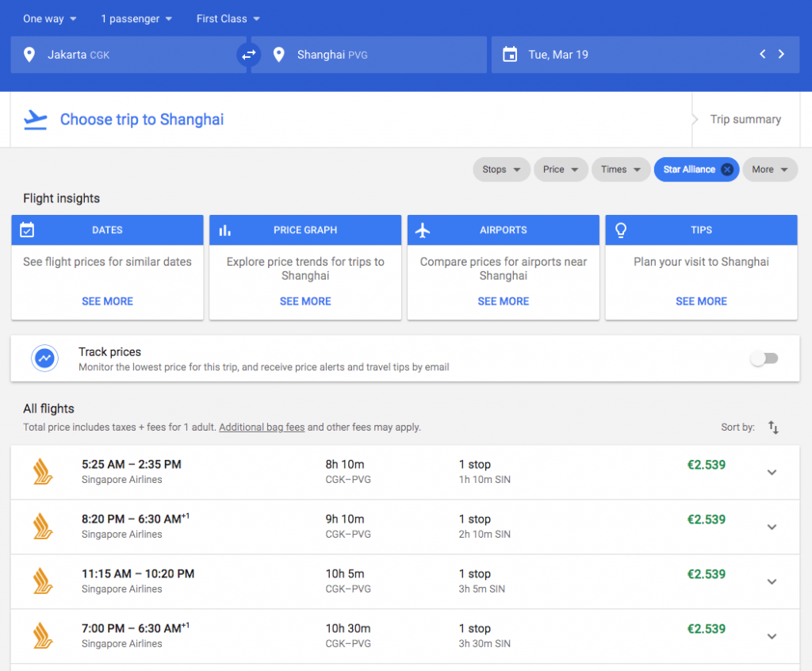The width and height of the screenshot is (812, 671).
Task: Open the calendar icon in date field
Action: 510,55
